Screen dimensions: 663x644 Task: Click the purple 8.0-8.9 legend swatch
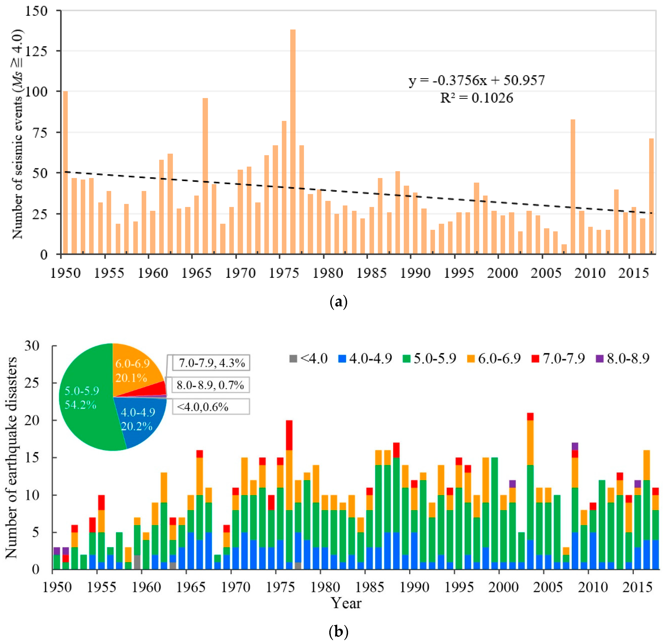pos(599,359)
